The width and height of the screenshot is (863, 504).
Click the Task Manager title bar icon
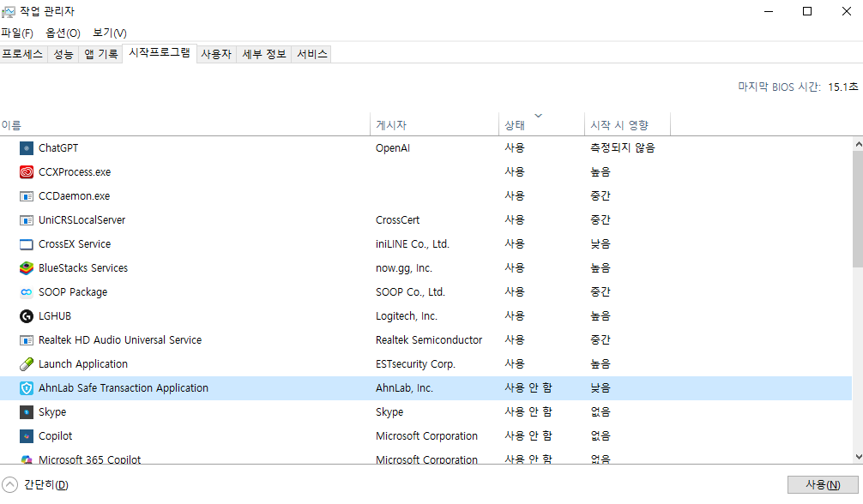pyautogui.click(x=9, y=11)
